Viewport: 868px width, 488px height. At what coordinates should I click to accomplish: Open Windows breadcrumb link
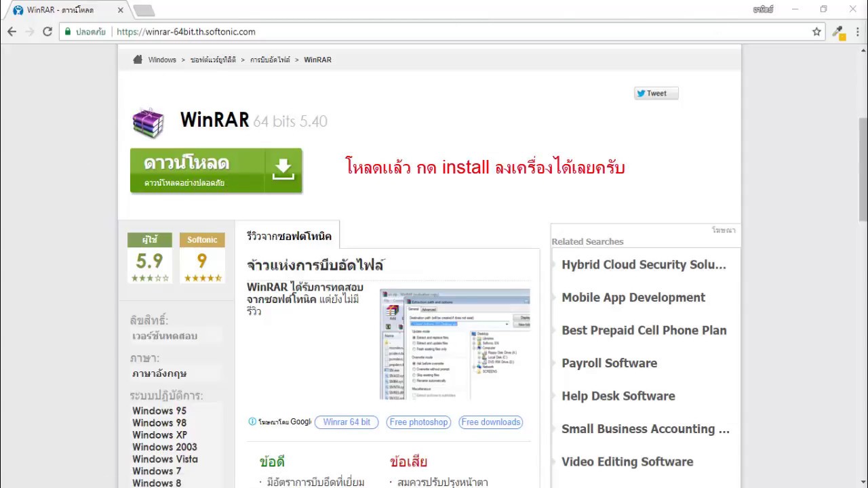[162, 60]
